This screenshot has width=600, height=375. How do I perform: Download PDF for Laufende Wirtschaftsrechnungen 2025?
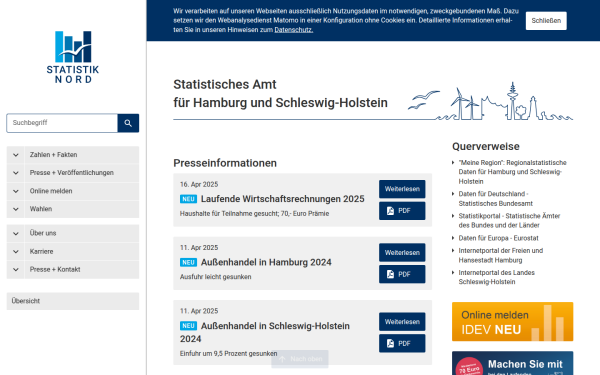coord(402,211)
